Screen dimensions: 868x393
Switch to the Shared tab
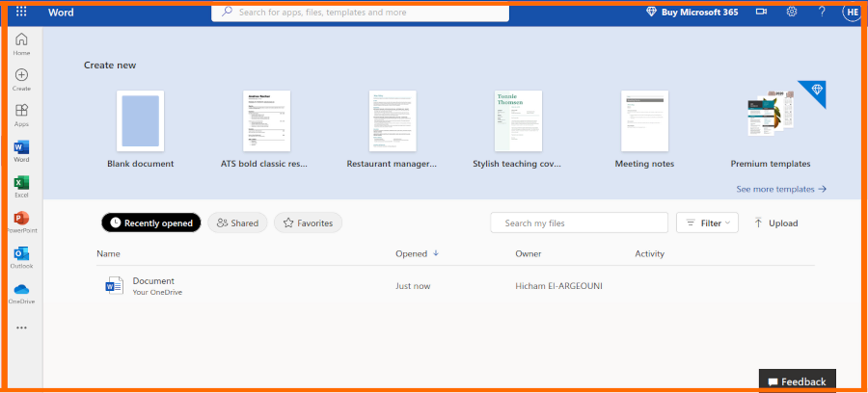(237, 223)
